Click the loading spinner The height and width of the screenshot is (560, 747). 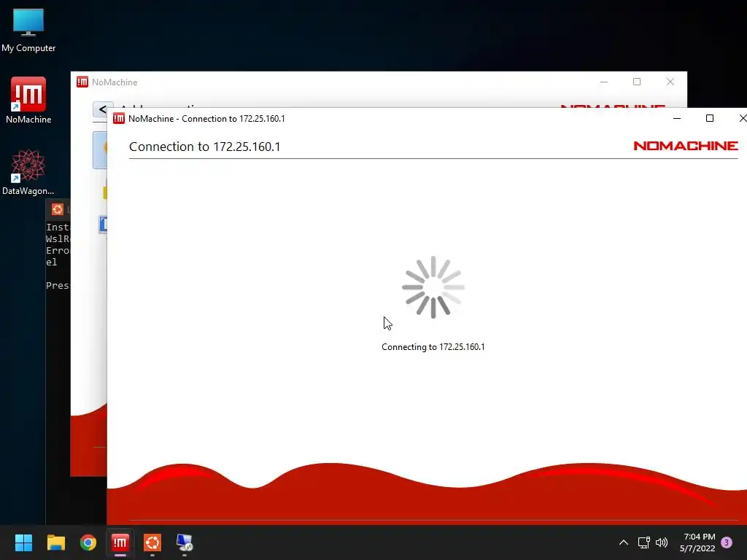[x=433, y=287]
